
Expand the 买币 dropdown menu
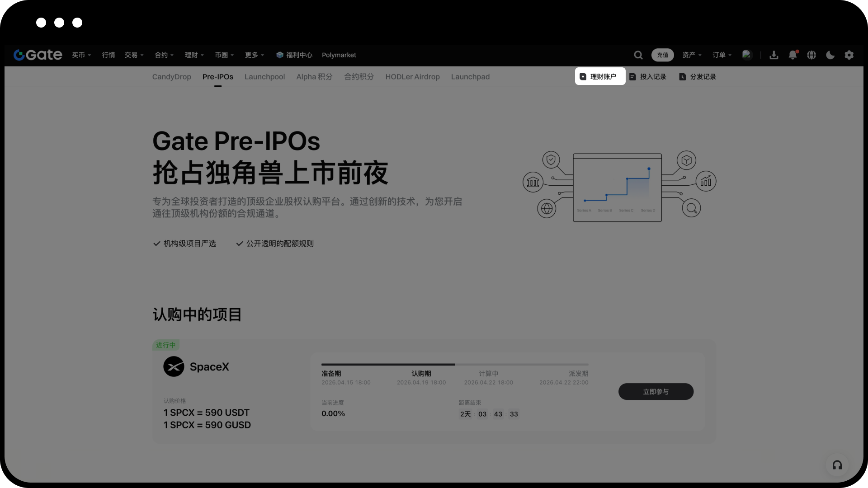point(81,55)
